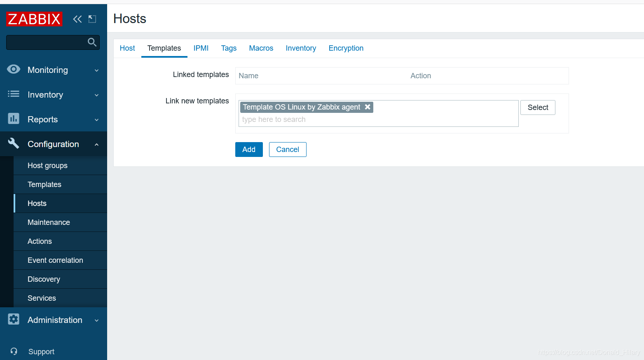Open Maintenance page
This screenshot has width=644, height=360.
pyautogui.click(x=60, y=222)
